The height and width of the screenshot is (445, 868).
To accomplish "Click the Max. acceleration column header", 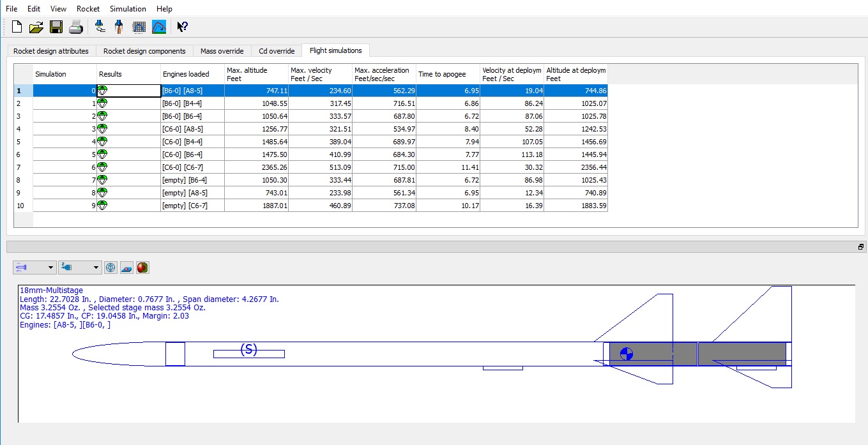I will (384, 74).
